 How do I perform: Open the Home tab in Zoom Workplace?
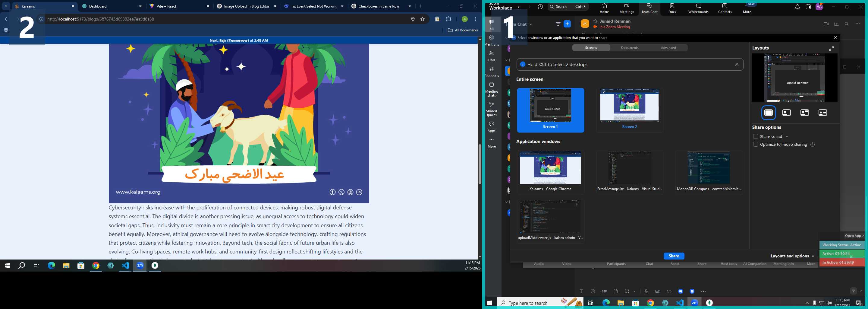click(604, 8)
